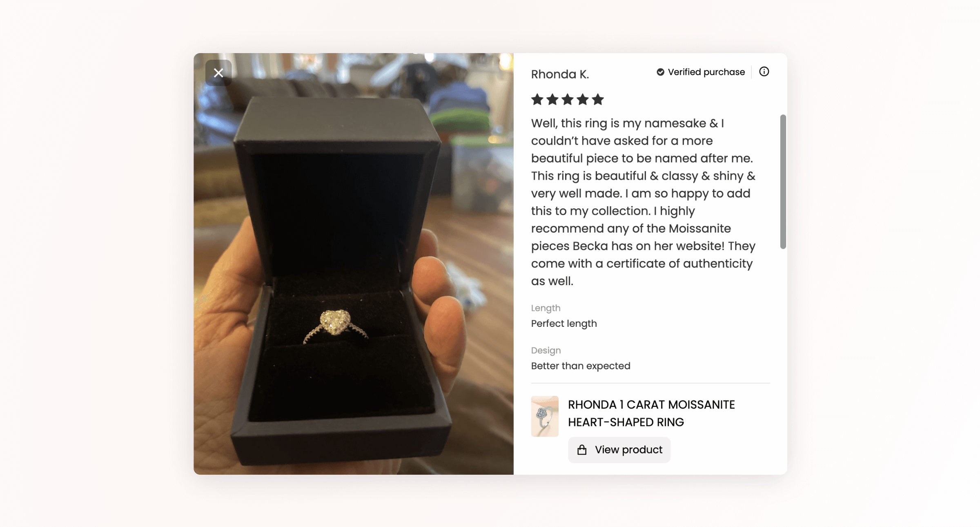980x527 pixels.
Task: Click the second rating star
Action: click(x=552, y=99)
